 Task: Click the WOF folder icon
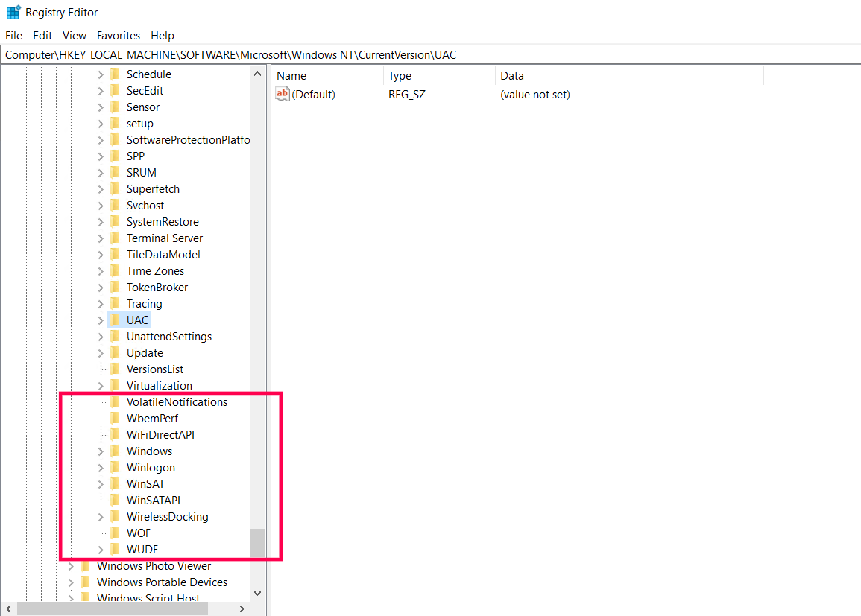tap(115, 533)
